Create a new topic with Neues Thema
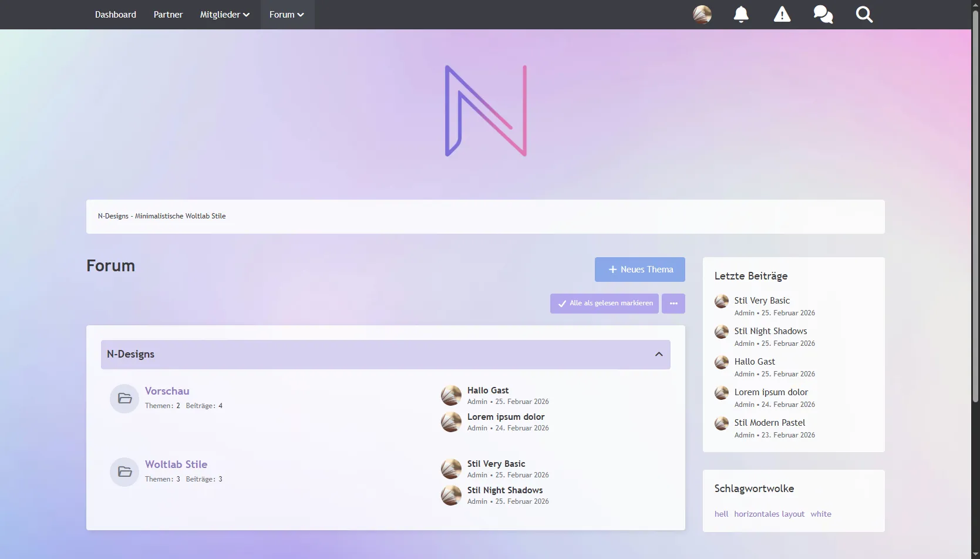980x559 pixels. (639, 270)
